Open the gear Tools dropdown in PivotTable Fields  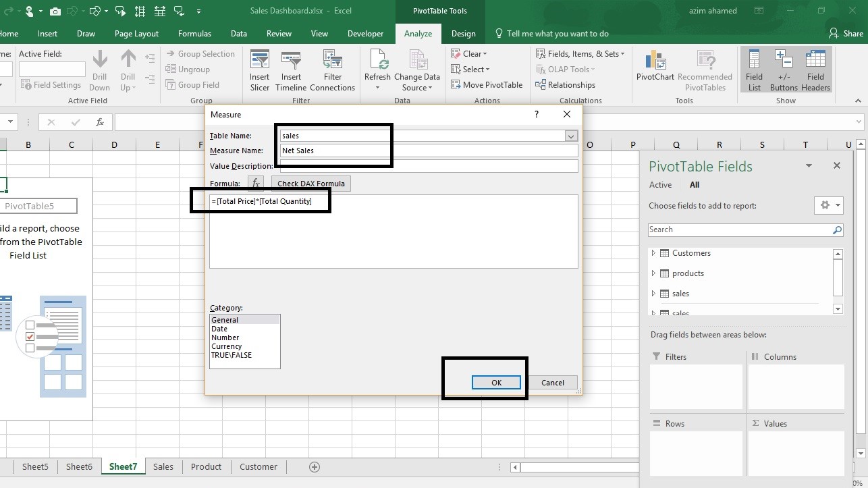tap(830, 205)
